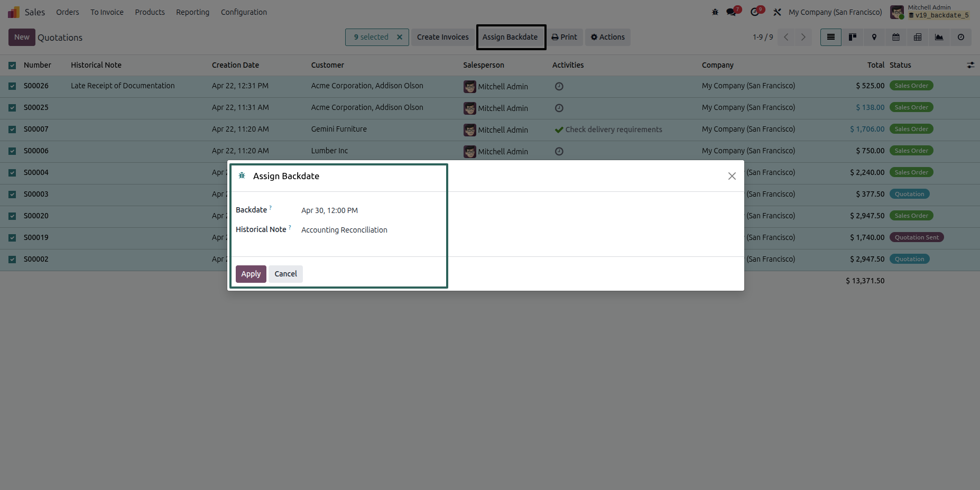The width and height of the screenshot is (980, 490).
Task: Uncheck the S00003 row checkbox
Action: tap(12, 195)
